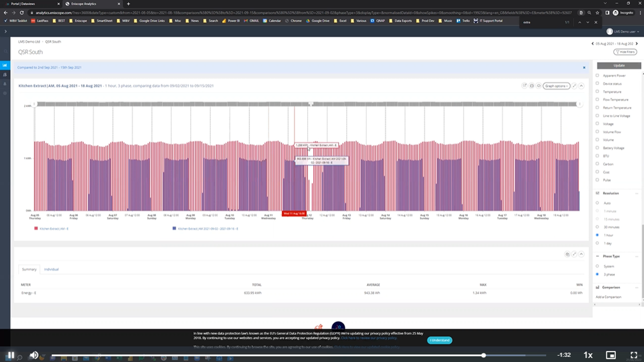Click the cloud download icon for the graph

click(539, 86)
